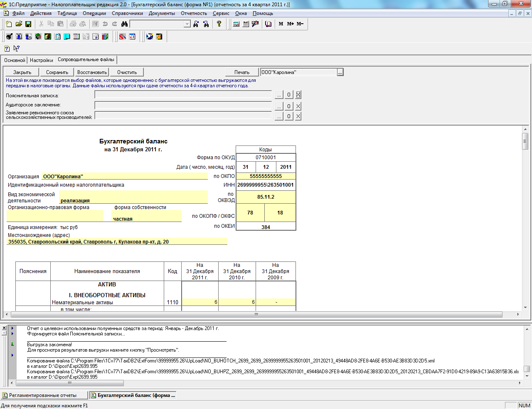The image size is (532, 409).
Task: Click the Закрыть button
Action: (22, 72)
